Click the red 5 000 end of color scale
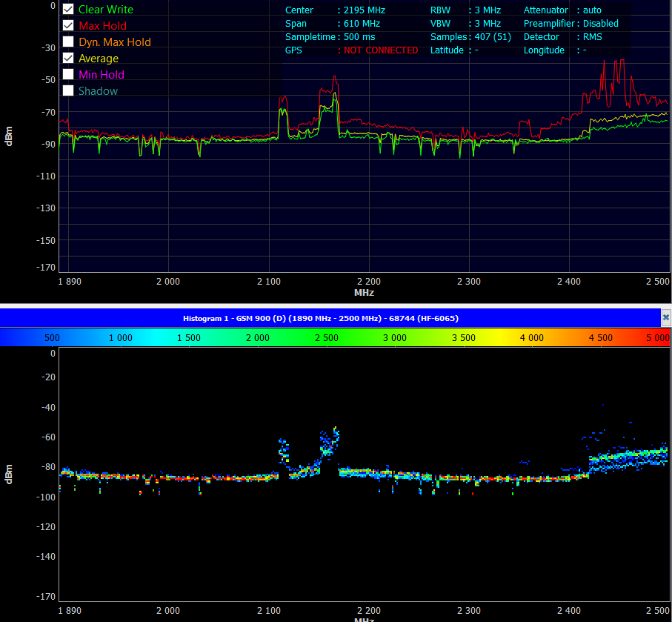The height and width of the screenshot is (622, 672). pyautogui.click(x=655, y=337)
